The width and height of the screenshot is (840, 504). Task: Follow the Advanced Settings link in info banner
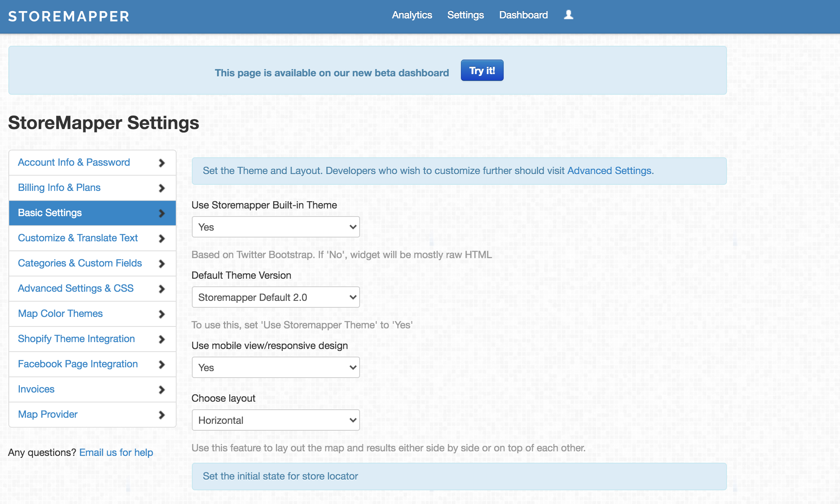point(609,171)
